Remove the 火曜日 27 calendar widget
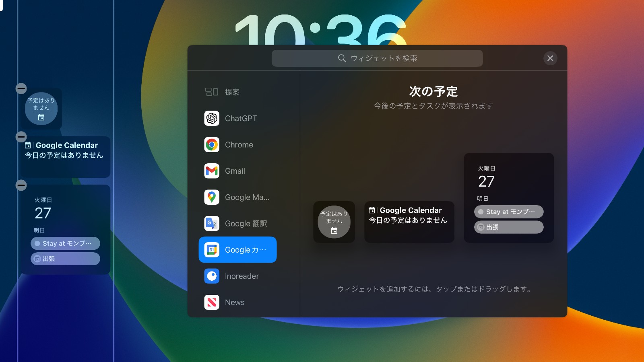644x362 pixels. pyautogui.click(x=21, y=185)
